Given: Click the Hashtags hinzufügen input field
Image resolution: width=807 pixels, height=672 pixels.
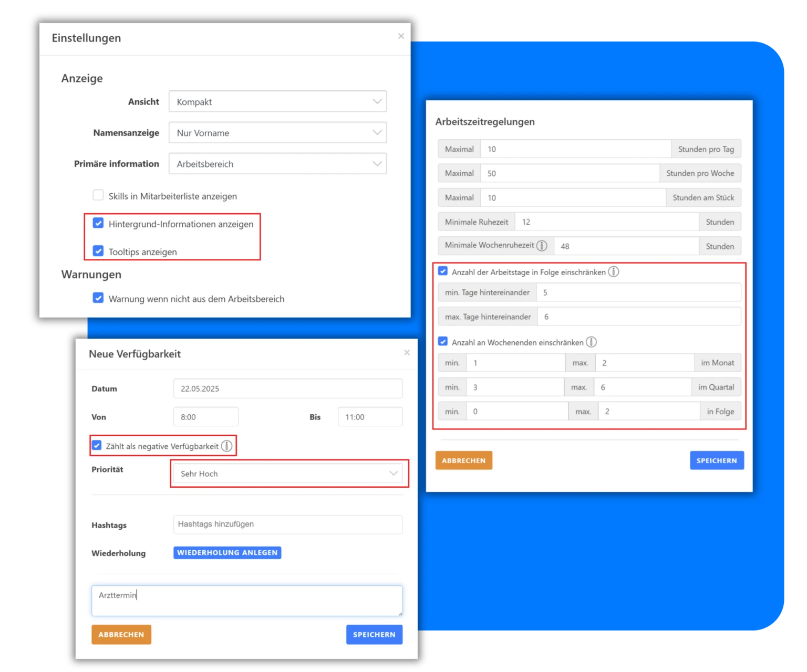Looking at the screenshot, I should coord(288,524).
